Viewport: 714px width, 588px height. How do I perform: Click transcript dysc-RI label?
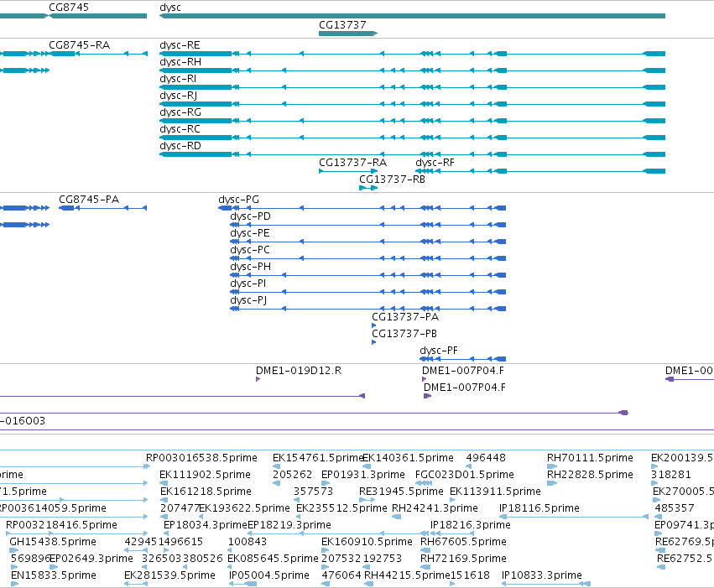tap(178, 79)
